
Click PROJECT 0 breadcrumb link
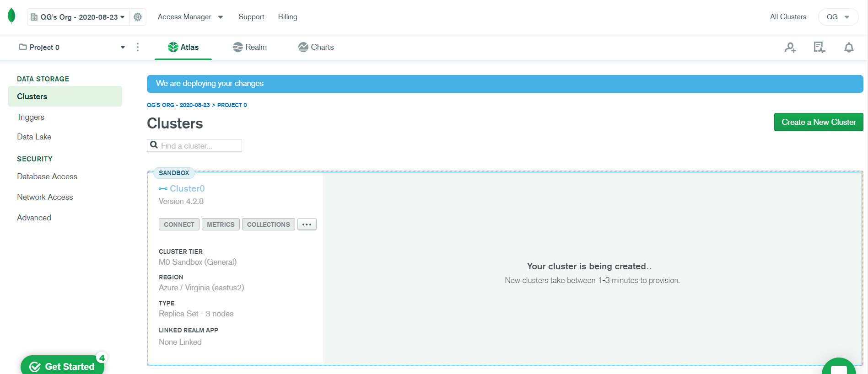pyautogui.click(x=232, y=105)
